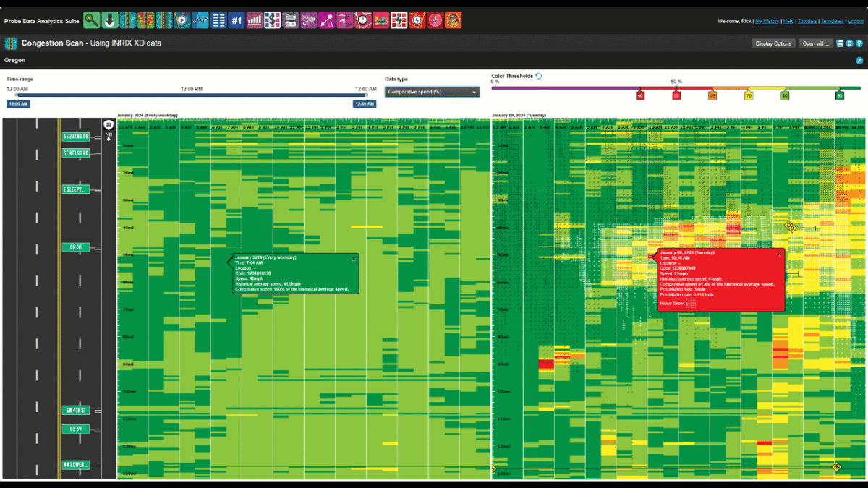Click the blue question mark help icon
This screenshot has width=868, height=488.
coord(859,43)
